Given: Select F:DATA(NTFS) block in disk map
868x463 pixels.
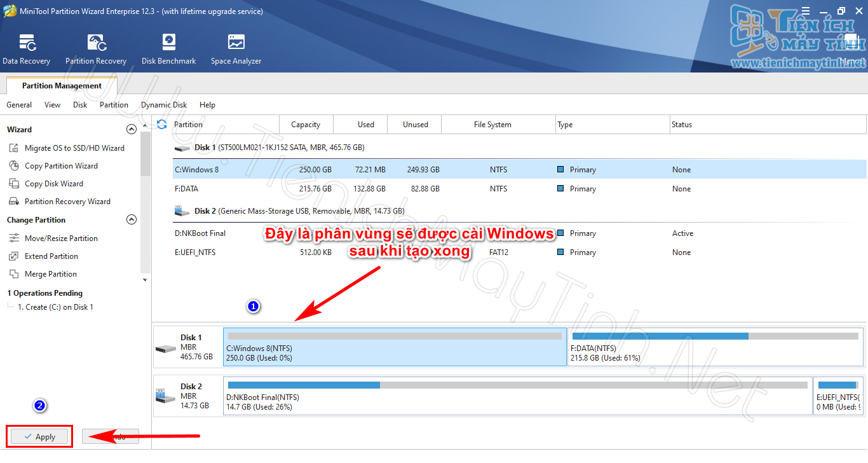Looking at the screenshot, I should pyautogui.click(x=715, y=347).
